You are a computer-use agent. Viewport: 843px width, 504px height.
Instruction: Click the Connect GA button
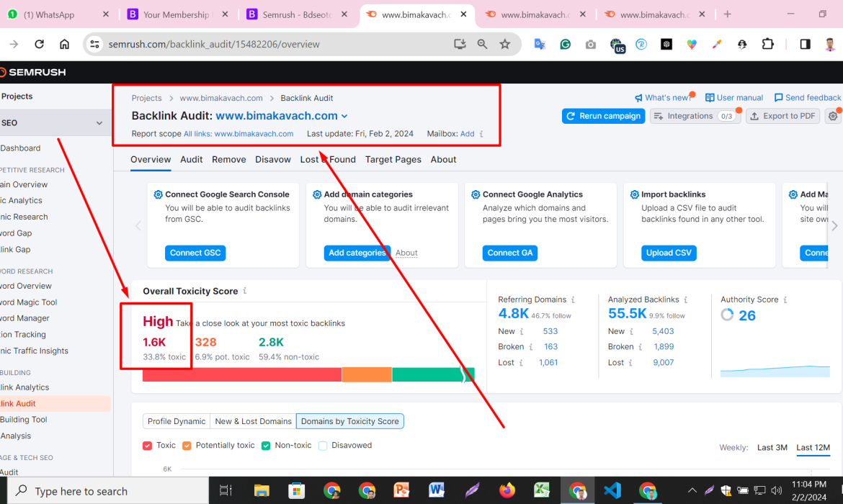click(509, 253)
